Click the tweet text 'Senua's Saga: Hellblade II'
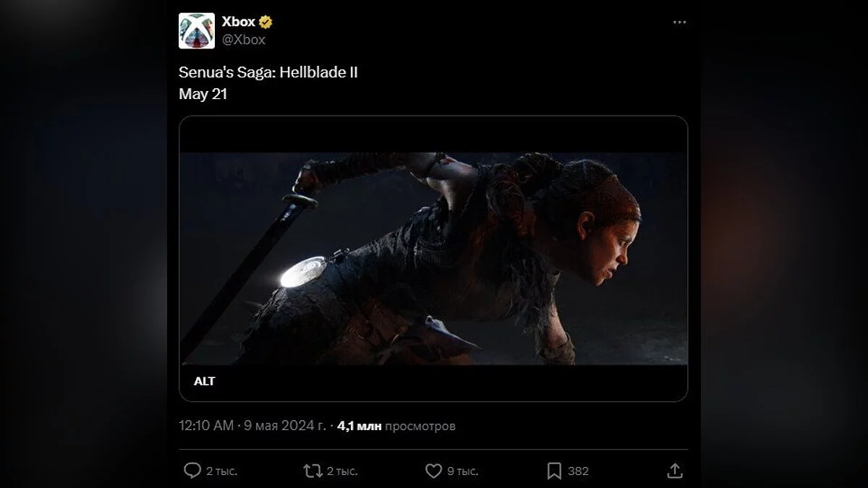This screenshot has width=868, height=488. (x=268, y=72)
